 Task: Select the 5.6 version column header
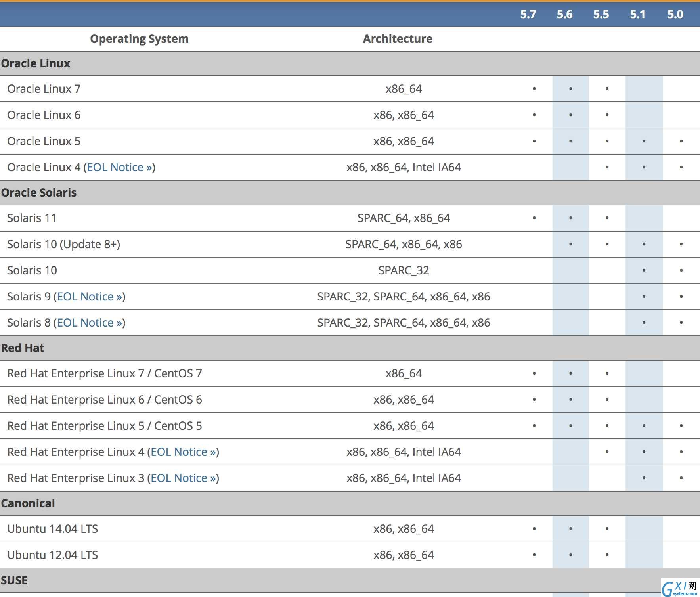[564, 15]
